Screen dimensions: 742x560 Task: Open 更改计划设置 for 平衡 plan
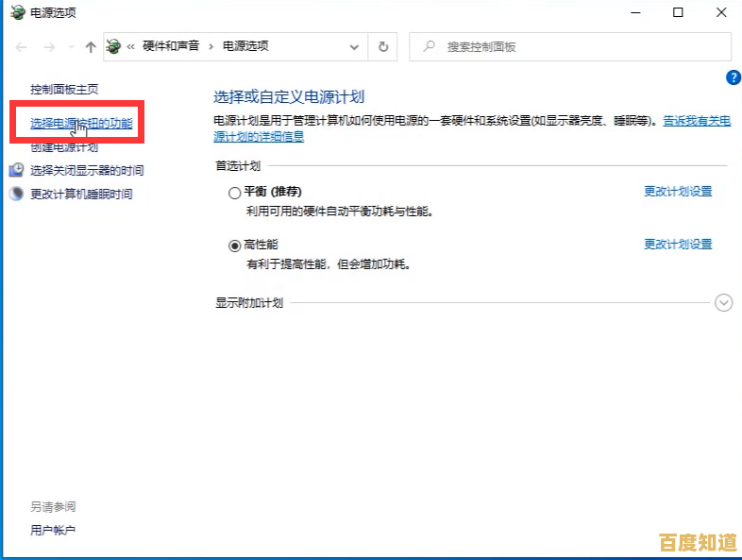point(678,192)
